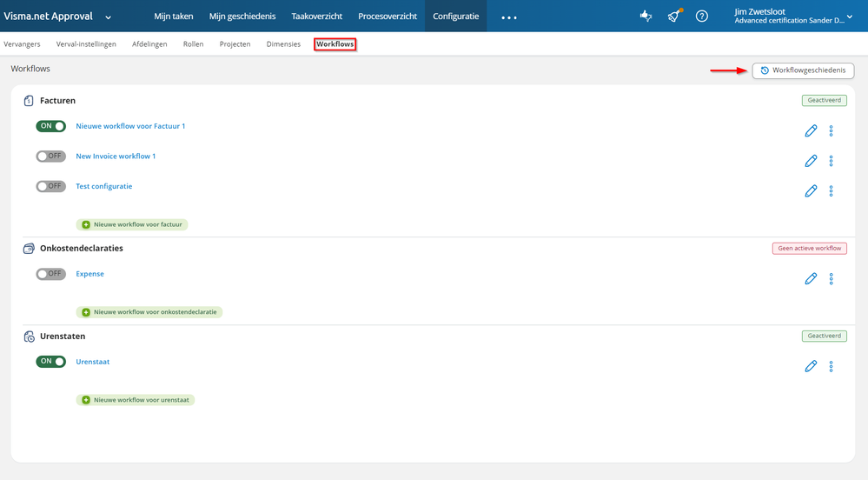
Task: Open Taakoverzicht in top navigation
Action: 316,16
